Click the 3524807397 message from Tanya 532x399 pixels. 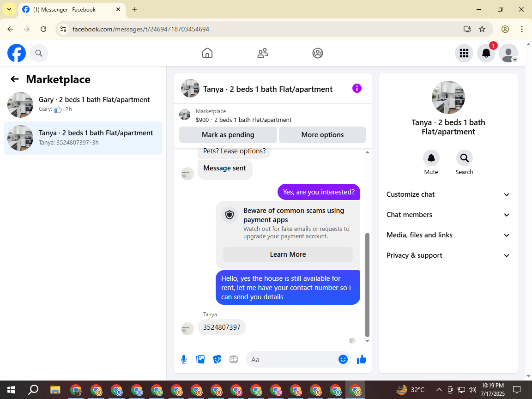click(x=222, y=327)
